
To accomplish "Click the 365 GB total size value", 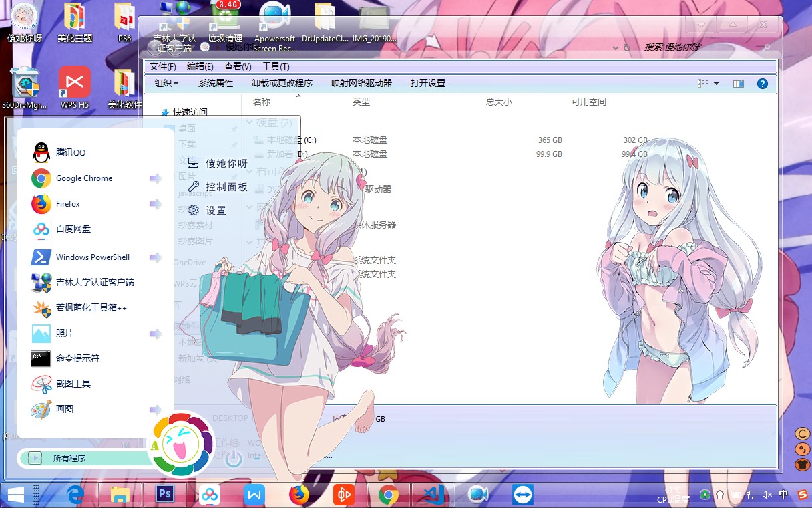I will click(x=550, y=140).
